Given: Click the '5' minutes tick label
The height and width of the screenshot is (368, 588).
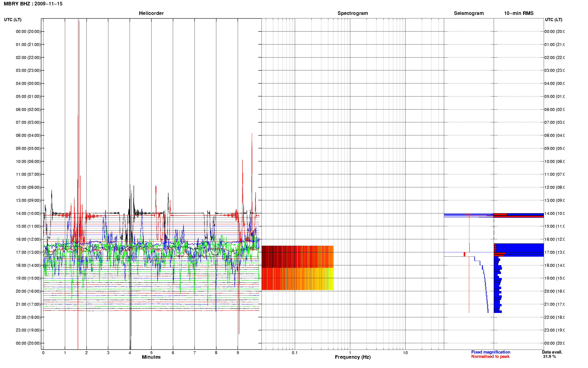Looking at the screenshot, I should 151,353.
